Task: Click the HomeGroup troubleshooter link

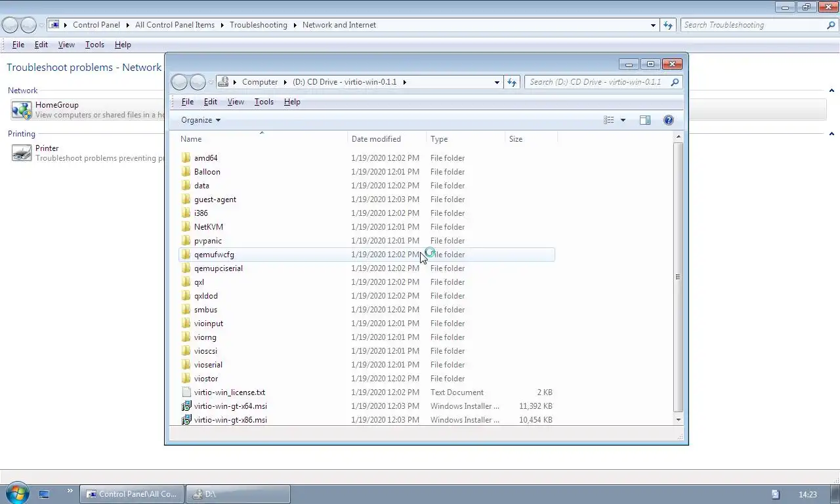Action: click(x=57, y=105)
